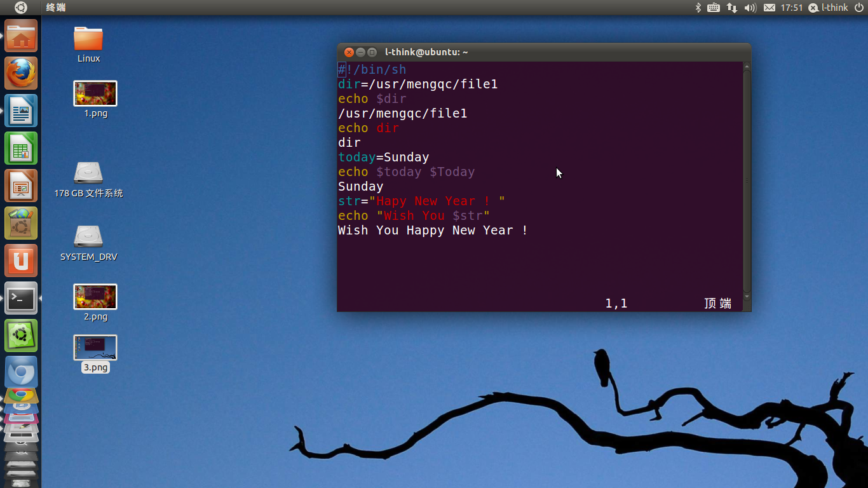Minimize the l-think@ubuntu terminal window
This screenshot has width=868, height=488.
(x=360, y=52)
